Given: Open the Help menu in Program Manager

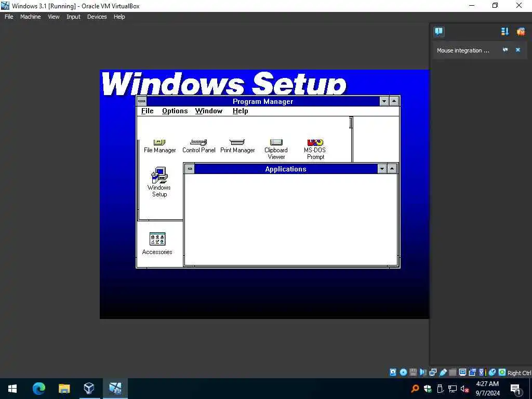Looking at the screenshot, I should tap(240, 111).
